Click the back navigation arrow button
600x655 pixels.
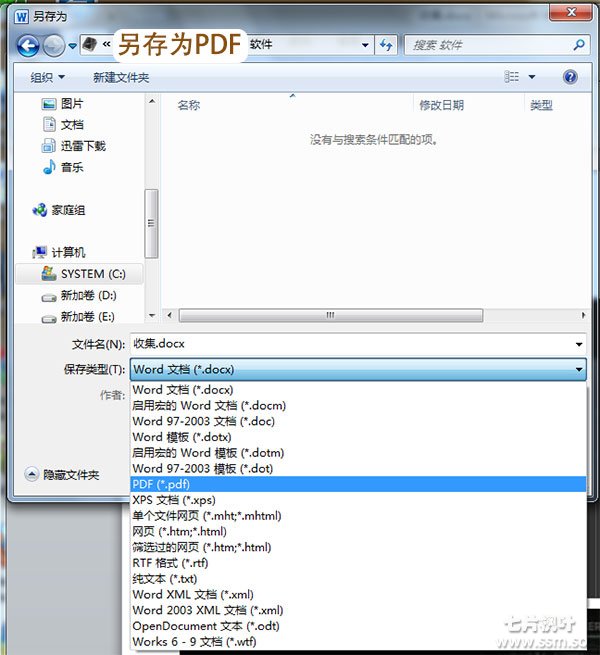pyautogui.click(x=28, y=45)
